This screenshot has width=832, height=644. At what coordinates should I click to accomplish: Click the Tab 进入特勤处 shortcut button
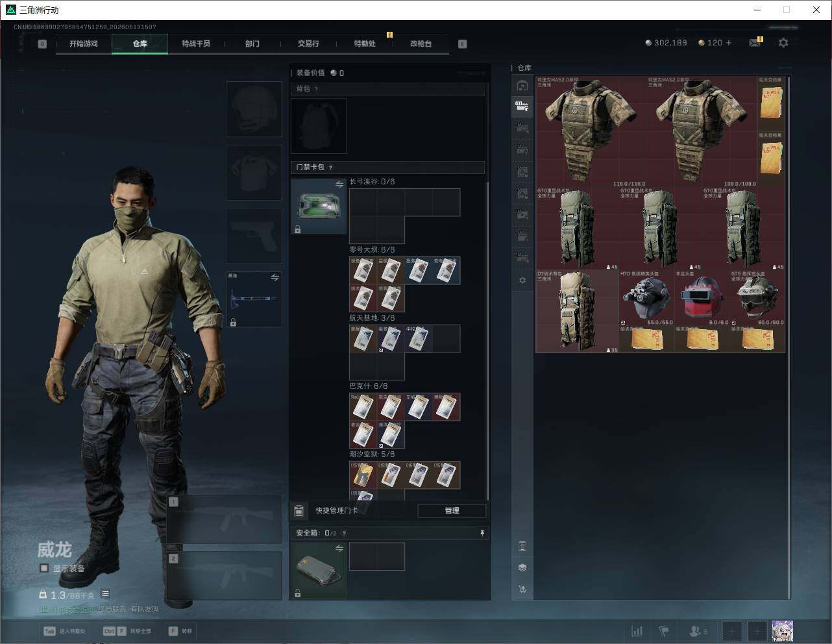pyautogui.click(x=64, y=631)
